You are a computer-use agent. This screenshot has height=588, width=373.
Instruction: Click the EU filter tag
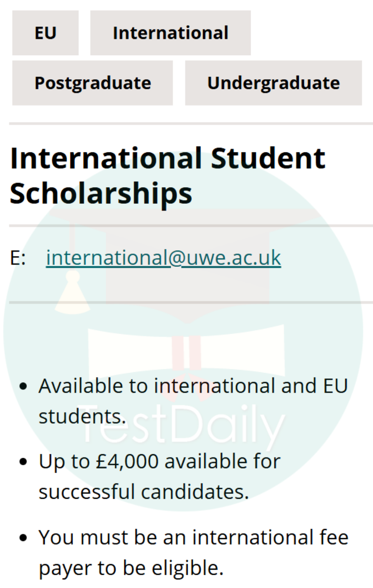click(x=45, y=33)
